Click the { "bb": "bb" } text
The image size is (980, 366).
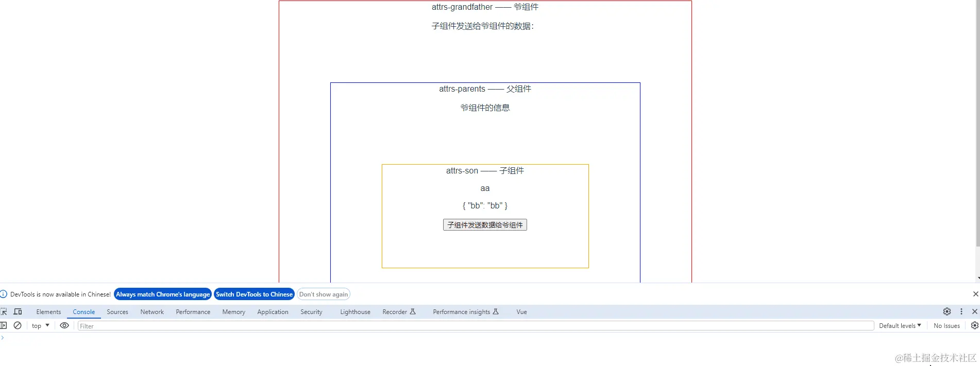point(485,205)
